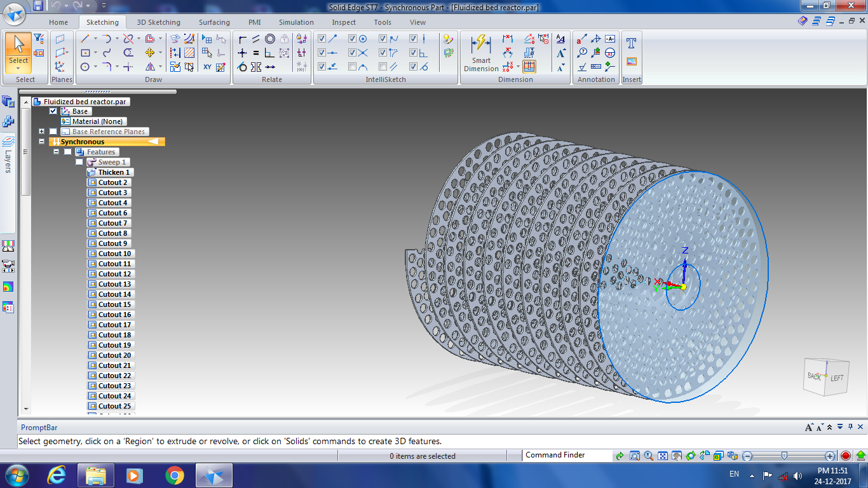Select the Line drawing tool

pyautogui.click(x=85, y=39)
